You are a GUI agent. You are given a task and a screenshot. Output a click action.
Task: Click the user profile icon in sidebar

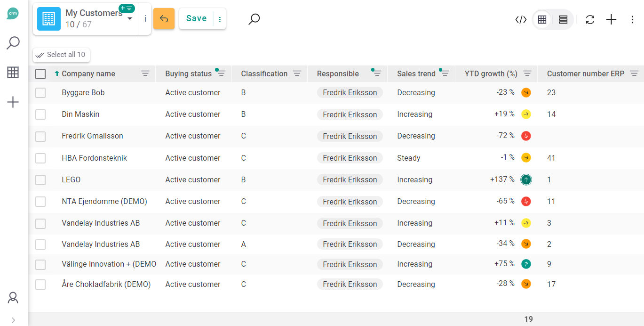coord(13,298)
